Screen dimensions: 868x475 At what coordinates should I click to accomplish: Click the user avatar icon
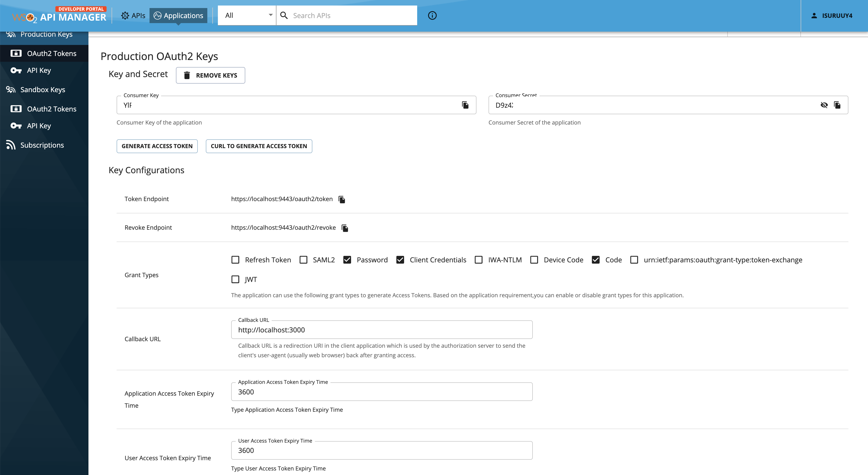[814, 16]
